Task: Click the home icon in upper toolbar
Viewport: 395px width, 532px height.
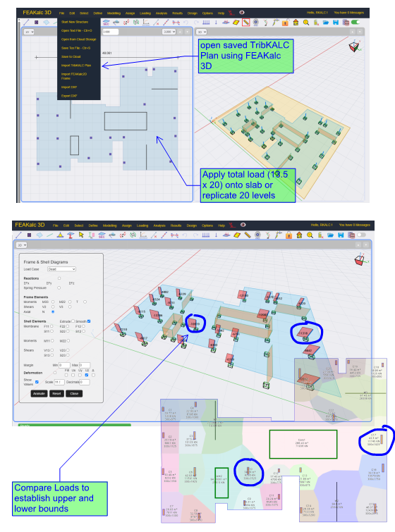Action: click(296, 23)
